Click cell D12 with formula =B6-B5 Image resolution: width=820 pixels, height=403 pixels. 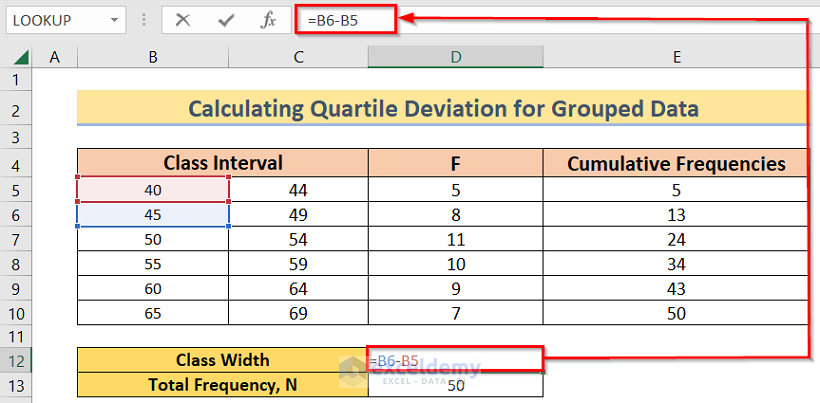455,360
